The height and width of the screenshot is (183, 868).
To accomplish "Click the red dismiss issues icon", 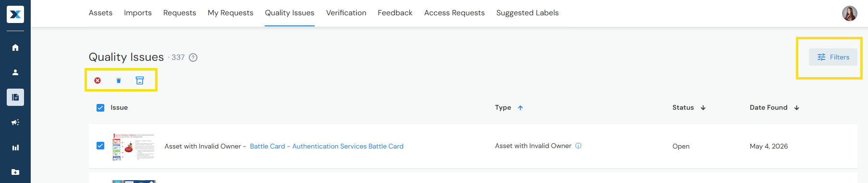I will coord(98,80).
